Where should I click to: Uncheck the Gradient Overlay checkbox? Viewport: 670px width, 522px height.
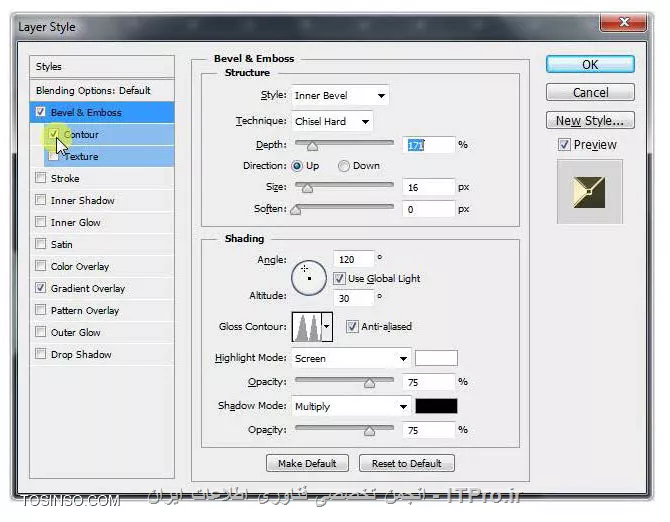coord(41,288)
